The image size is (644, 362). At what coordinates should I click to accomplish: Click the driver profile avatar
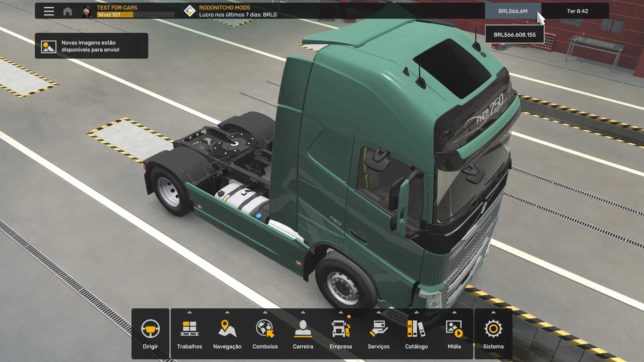click(x=87, y=11)
